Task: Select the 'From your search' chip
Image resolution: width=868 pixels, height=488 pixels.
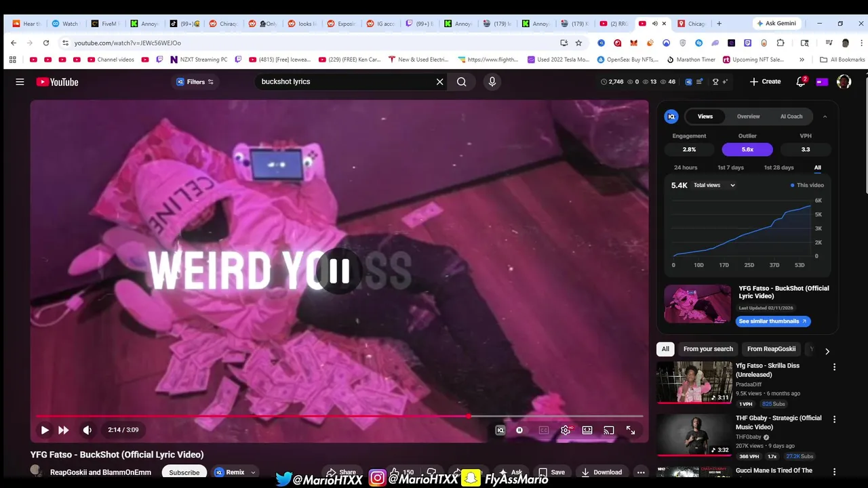Action: [708, 349]
